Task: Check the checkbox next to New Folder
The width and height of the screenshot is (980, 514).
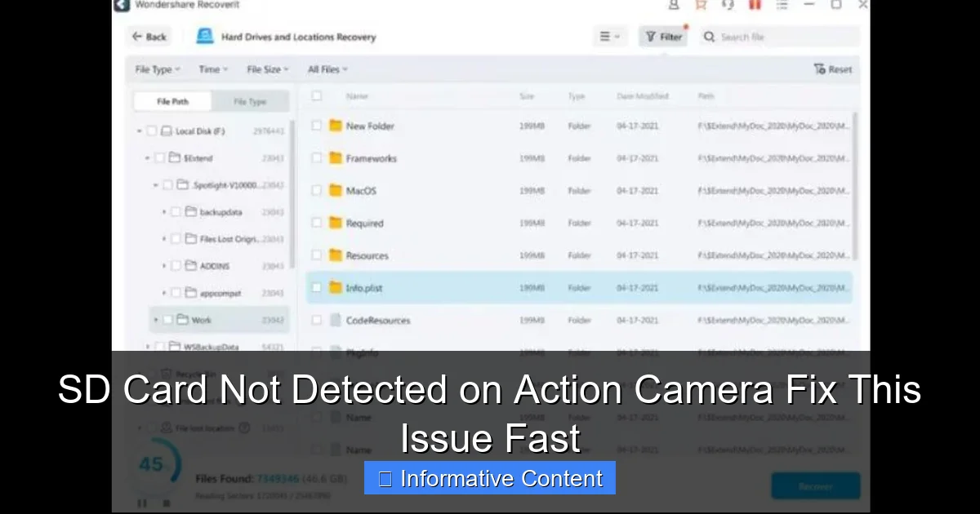Action: (316, 126)
